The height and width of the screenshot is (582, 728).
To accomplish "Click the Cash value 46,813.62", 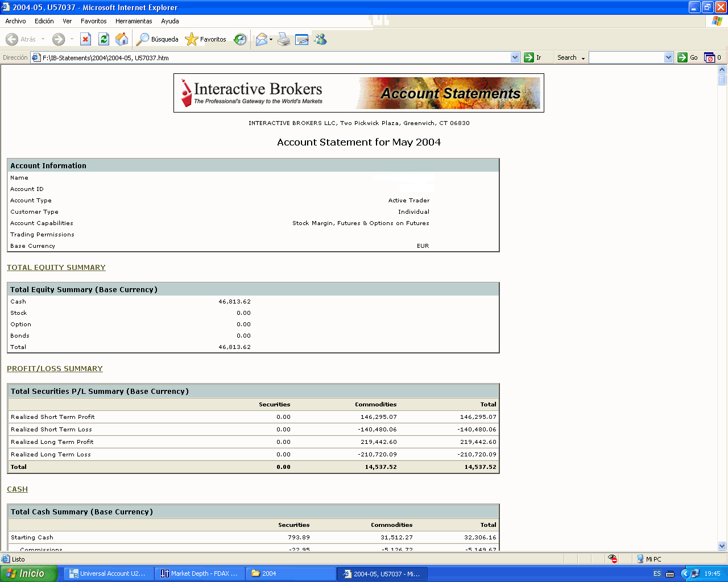I will (234, 302).
